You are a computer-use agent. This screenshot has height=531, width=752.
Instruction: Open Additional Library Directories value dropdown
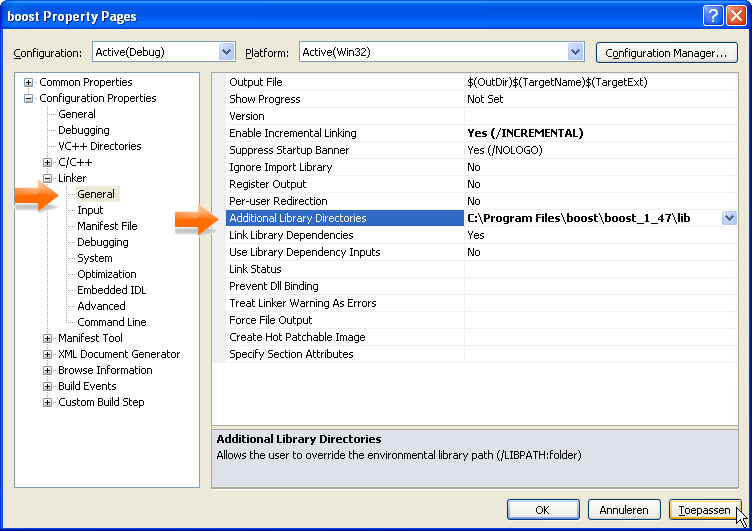729,218
